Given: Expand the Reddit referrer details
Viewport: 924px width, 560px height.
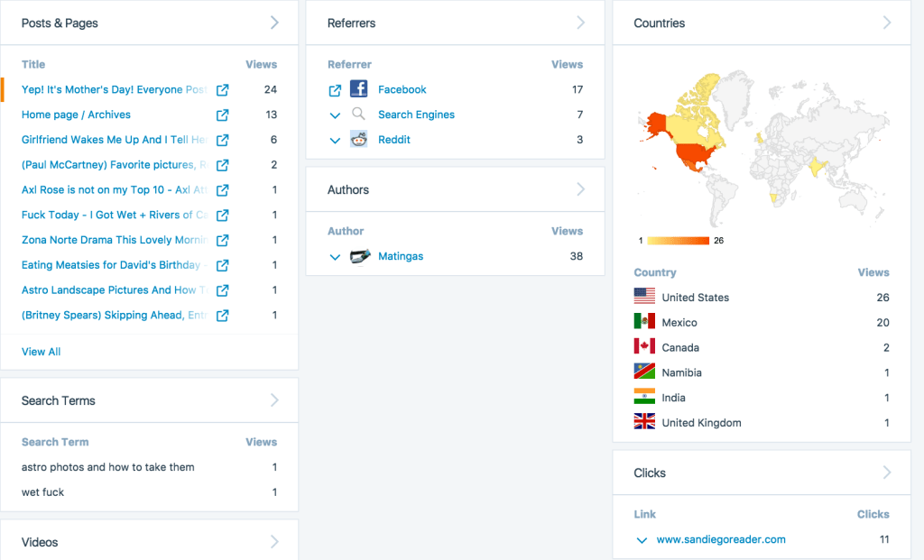Looking at the screenshot, I should pos(335,141).
